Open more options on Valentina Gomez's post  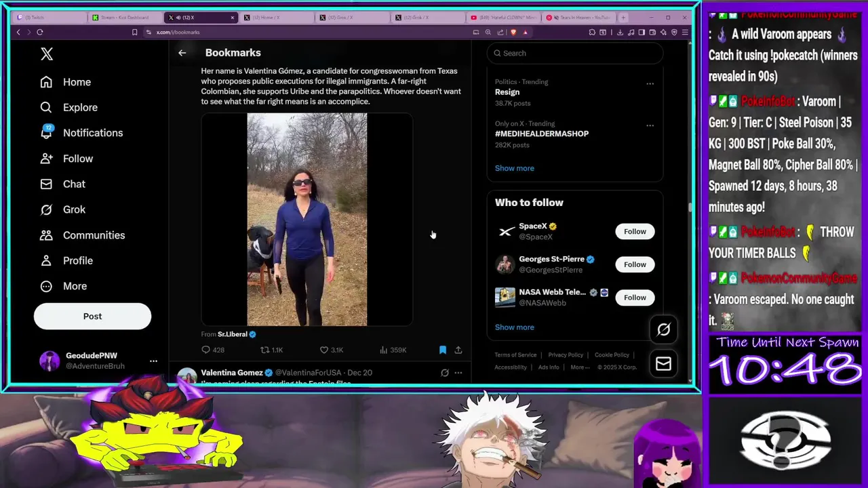458,373
